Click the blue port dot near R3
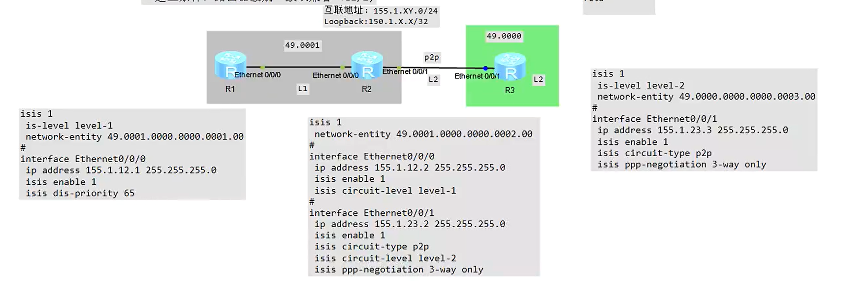Viewport: 868px width, 308px height. (x=485, y=68)
